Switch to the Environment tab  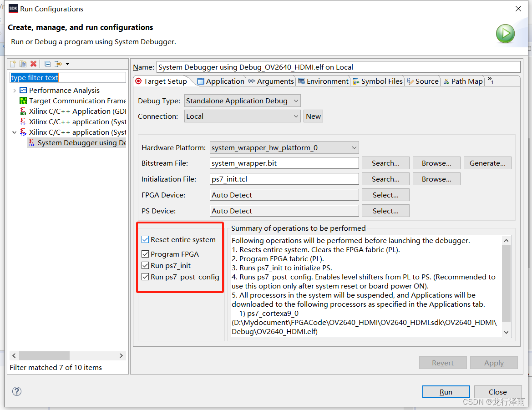click(x=323, y=81)
